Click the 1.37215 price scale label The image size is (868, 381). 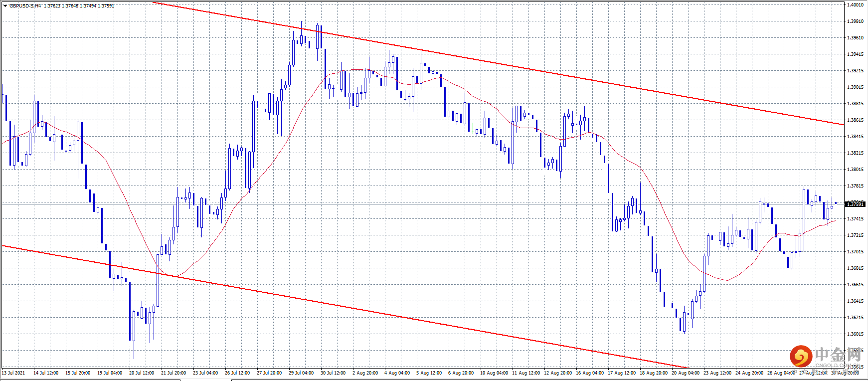click(855, 235)
